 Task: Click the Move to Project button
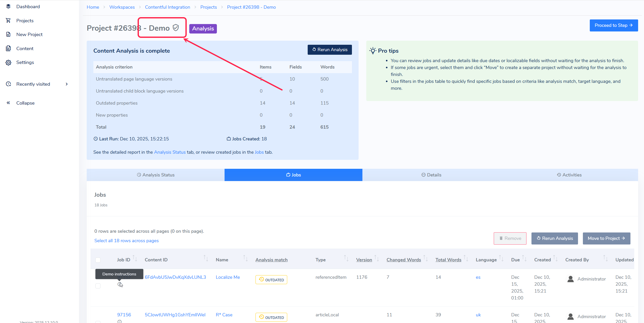click(606, 238)
